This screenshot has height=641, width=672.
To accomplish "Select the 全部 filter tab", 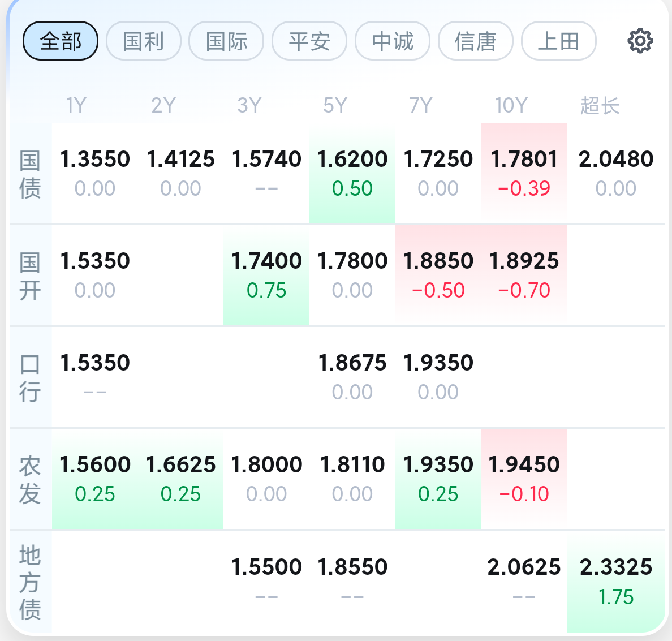I will coord(61,41).
